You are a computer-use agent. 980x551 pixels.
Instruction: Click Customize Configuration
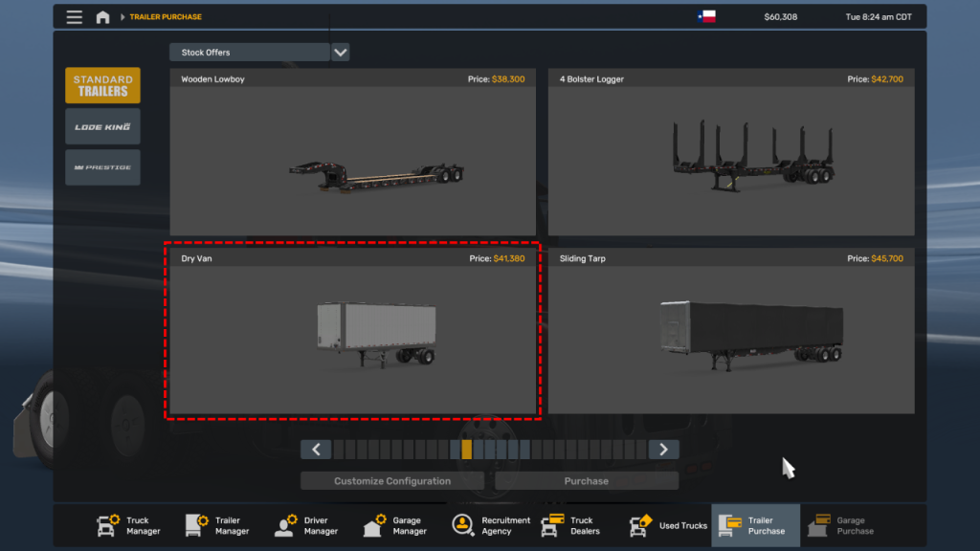click(x=391, y=480)
